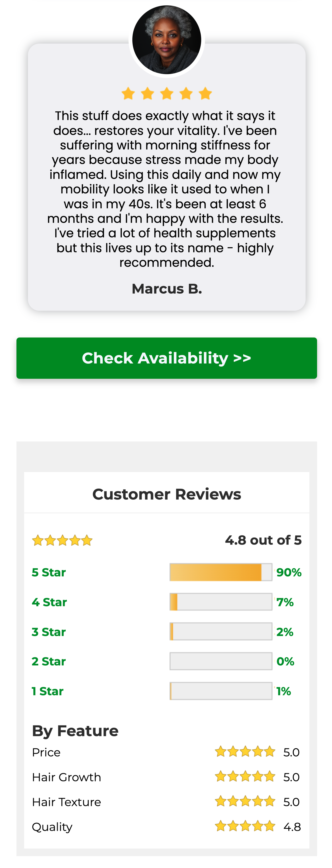Select the 4 Star filter link
The image size is (332, 868).
click(49, 602)
